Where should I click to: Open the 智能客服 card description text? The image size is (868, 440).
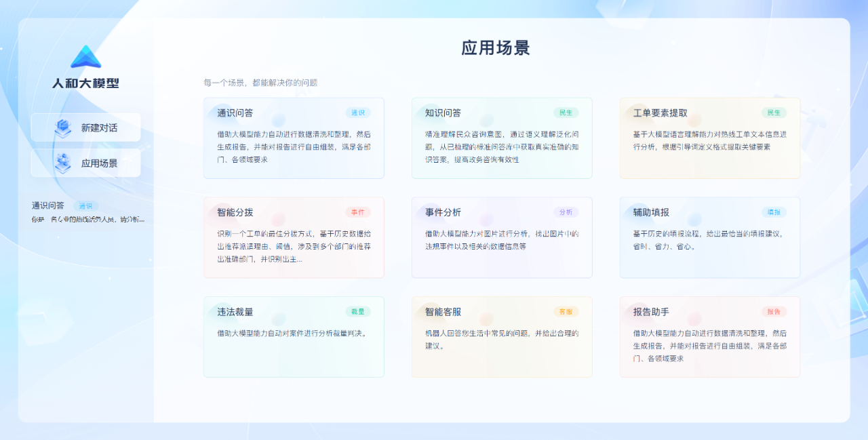501,339
